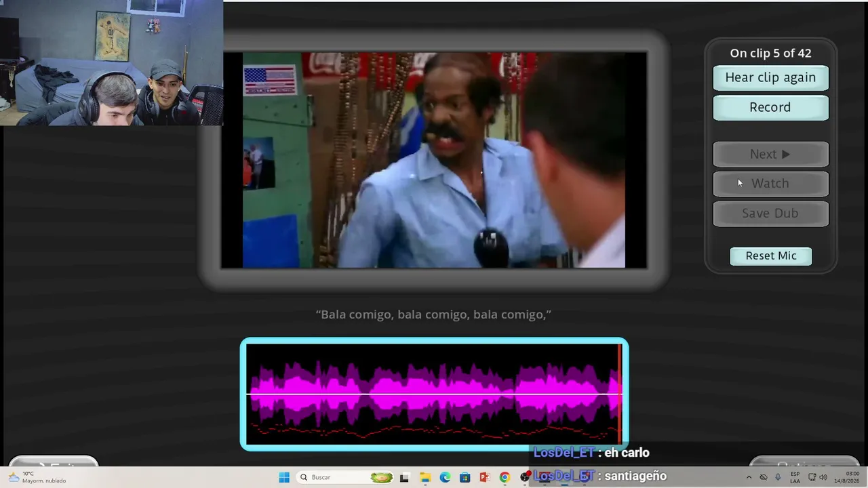Click the cloud sync icon in system tray
The image size is (868, 488).
tap(764, 477)
